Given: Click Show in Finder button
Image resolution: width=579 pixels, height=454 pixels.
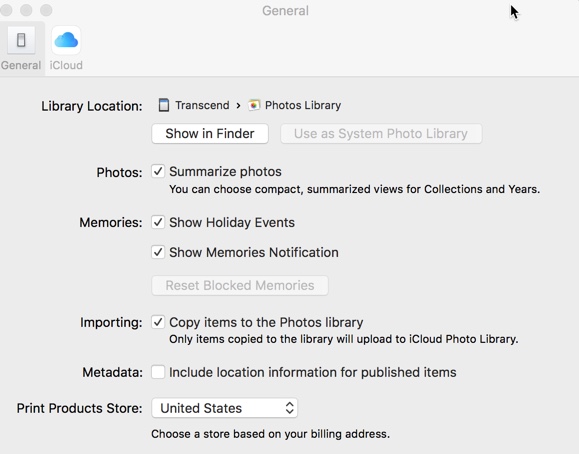Looking at the screenshot, I should tap(210, 133).
